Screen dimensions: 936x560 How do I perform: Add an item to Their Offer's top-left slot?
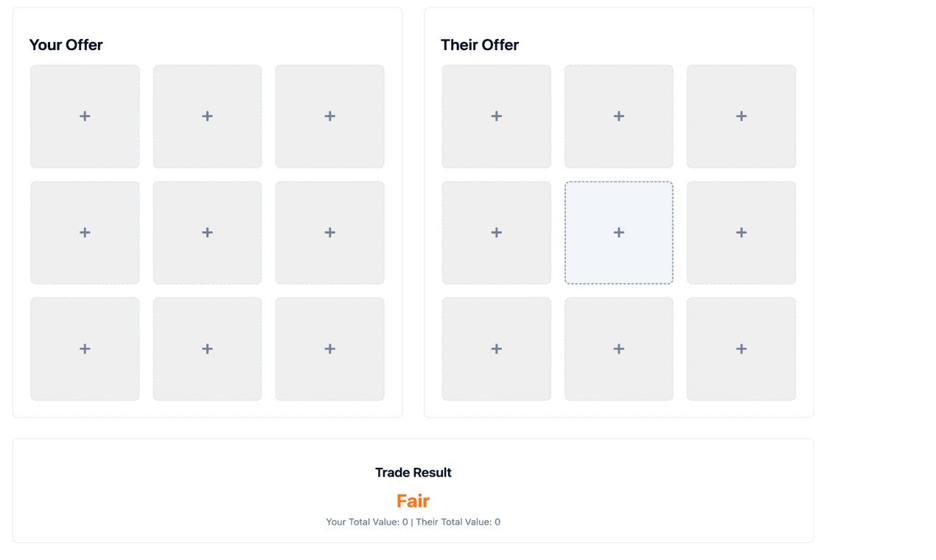point(496,116)
